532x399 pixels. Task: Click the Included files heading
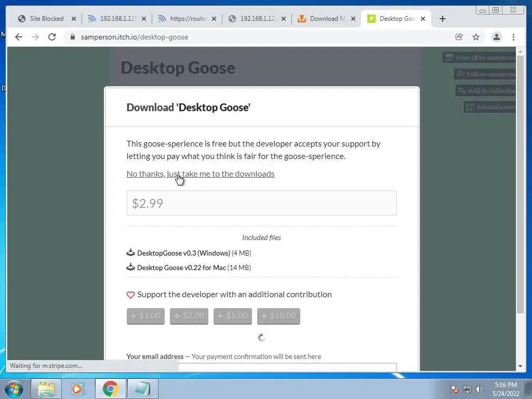[x=262, y=237]
